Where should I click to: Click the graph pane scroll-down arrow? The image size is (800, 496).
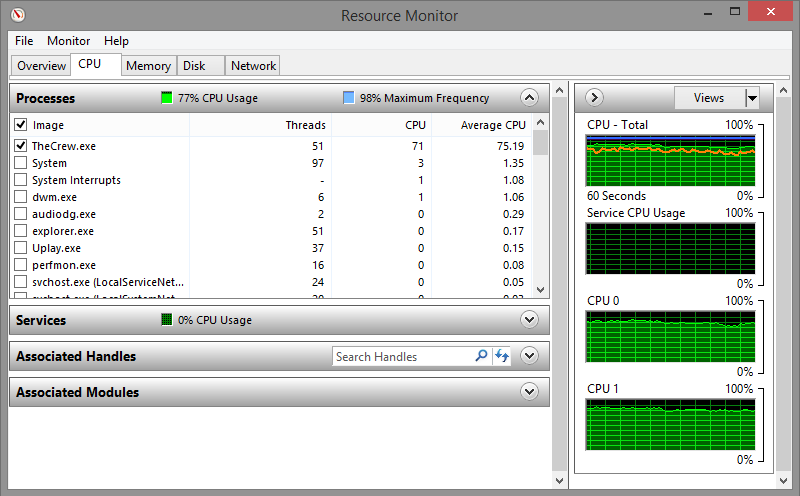(x=784, y=481)
